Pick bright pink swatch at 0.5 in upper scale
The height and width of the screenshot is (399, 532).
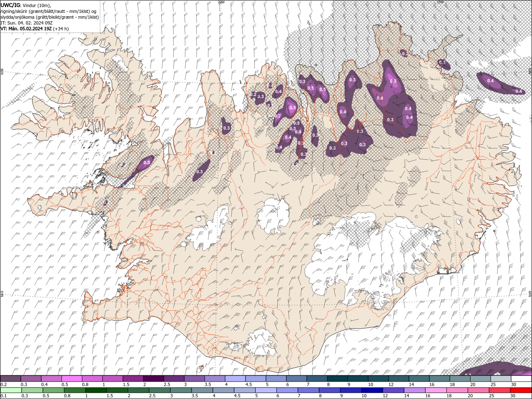pyautogui.click(x=71, y=379)
